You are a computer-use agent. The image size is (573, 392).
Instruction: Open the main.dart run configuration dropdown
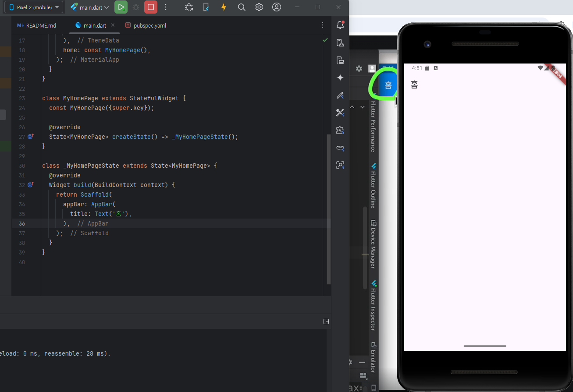(89, 7)
